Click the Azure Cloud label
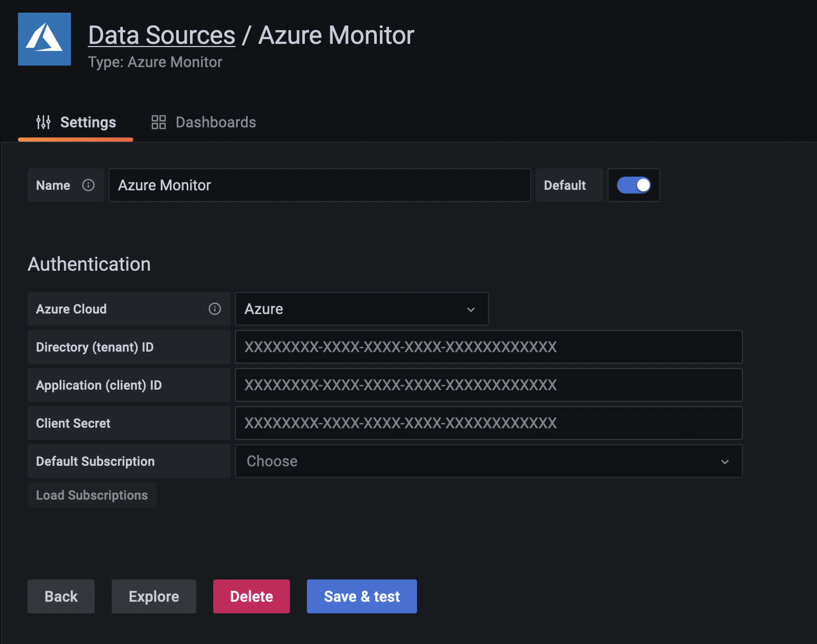817x644 pixels. pos(71,309)
